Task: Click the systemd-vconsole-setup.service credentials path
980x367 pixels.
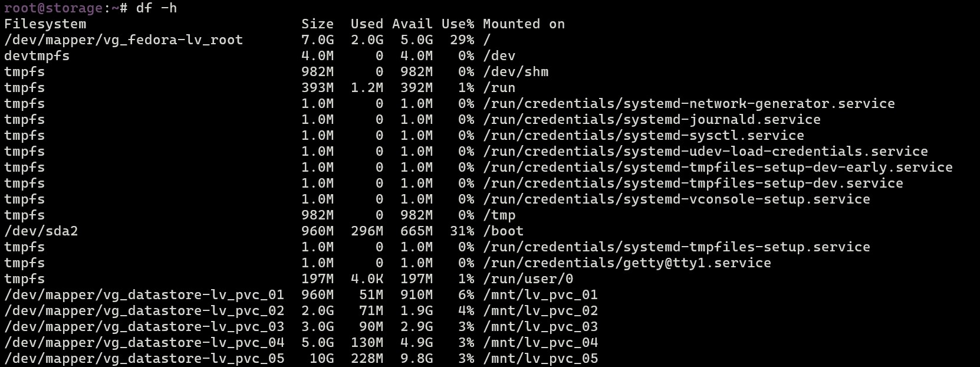Action: point(676,199)
